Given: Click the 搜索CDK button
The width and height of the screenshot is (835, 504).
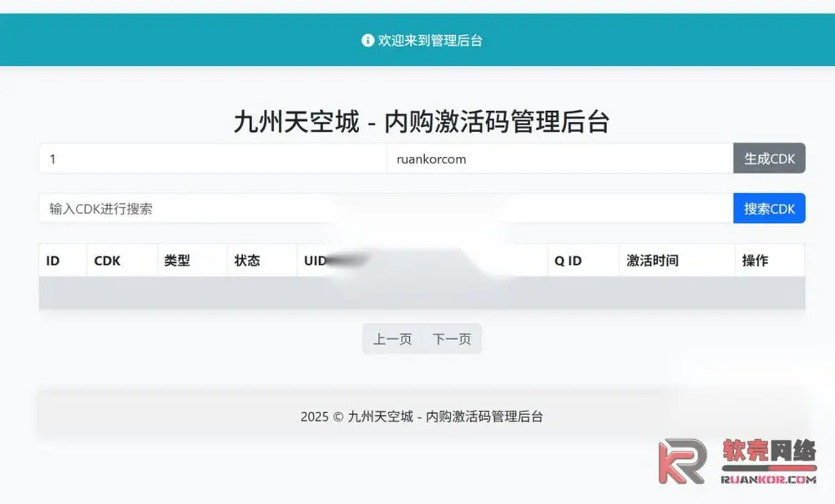Looking at the screenshot, I should [x=769, y=209].
